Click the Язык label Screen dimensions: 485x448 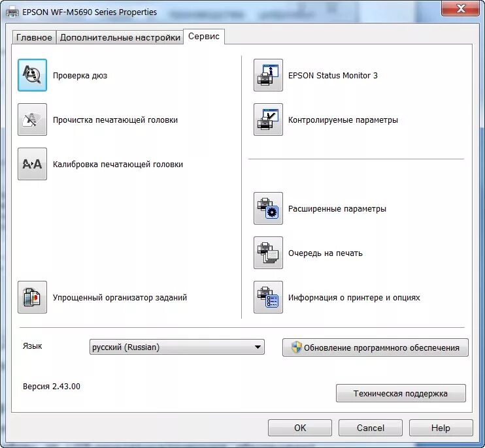[x=32, y=345]
